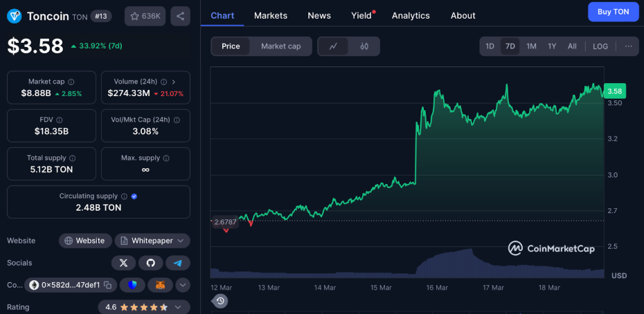Click the Buy TON button
The width and height of the screenshot is (644, 314).
(613, 12)
